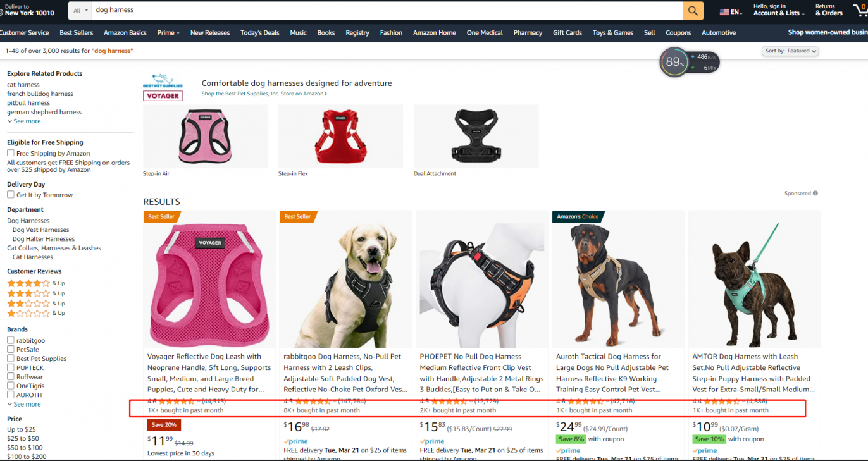
Task: Open the pink Step-in Air harness thumbnail
Action: [x=206, y=137]
